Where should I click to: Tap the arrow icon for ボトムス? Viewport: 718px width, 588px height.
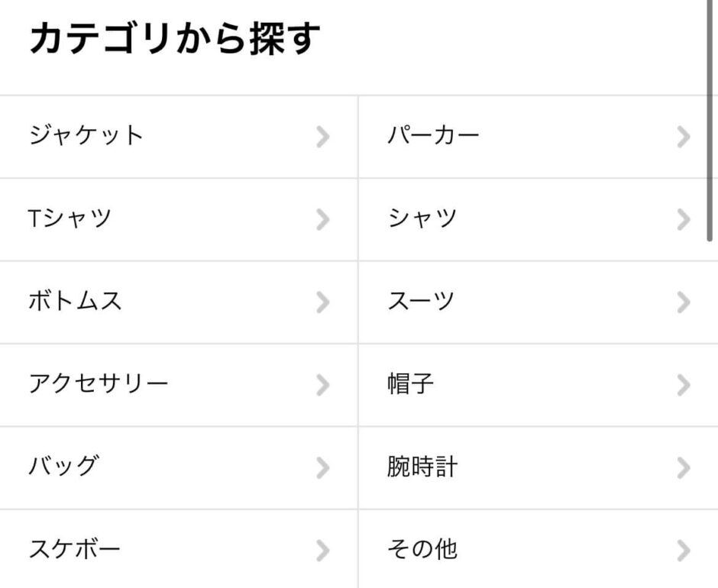point(323,302)
